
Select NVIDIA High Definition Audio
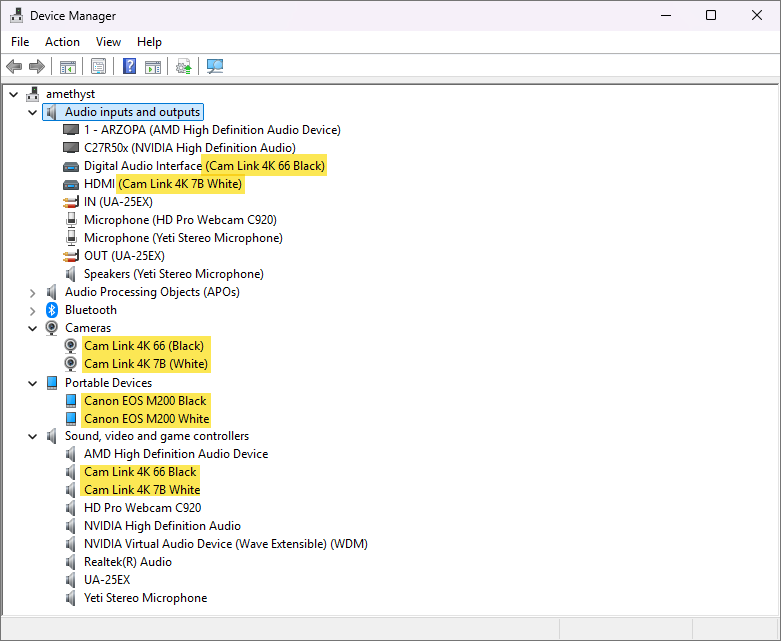pyautogui.click(x=162, y=526)
